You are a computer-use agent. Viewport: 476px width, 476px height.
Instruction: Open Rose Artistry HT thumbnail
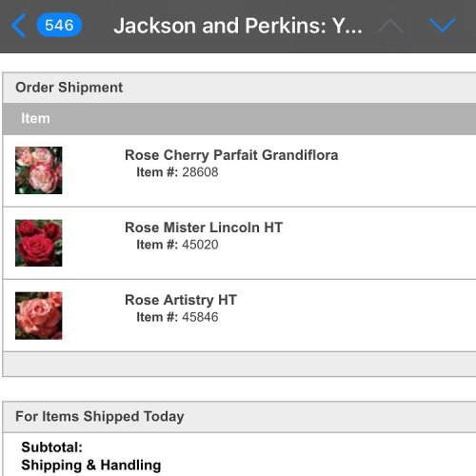pyautogui.click(x=39, y=315)
